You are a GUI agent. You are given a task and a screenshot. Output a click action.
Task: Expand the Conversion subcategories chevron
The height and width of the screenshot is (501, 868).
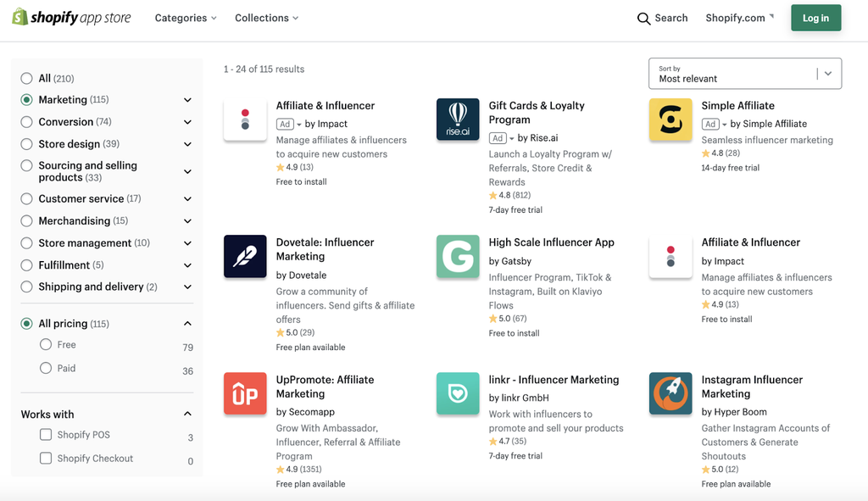[187, 122]
